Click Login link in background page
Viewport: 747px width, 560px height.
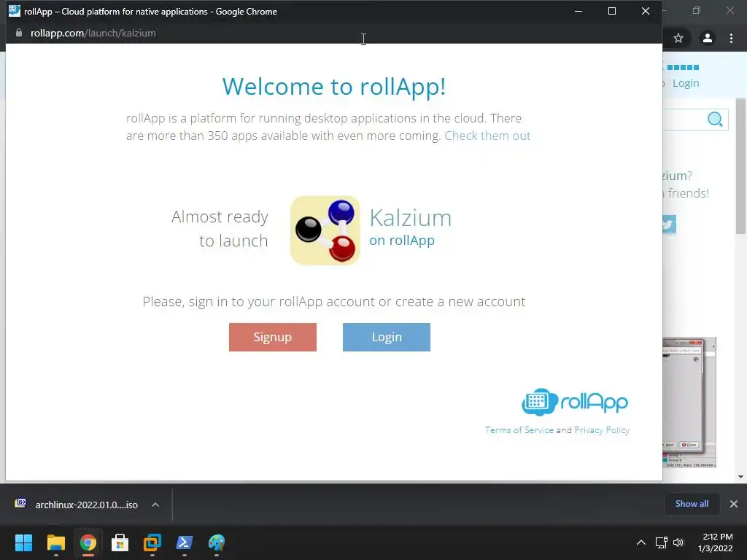[x=686, y=83]
